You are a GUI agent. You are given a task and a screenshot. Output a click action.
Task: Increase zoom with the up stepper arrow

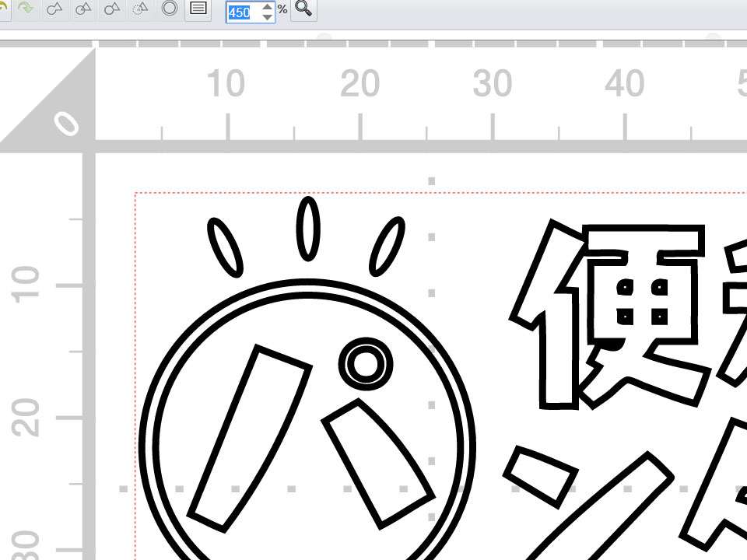pos(268,7)
